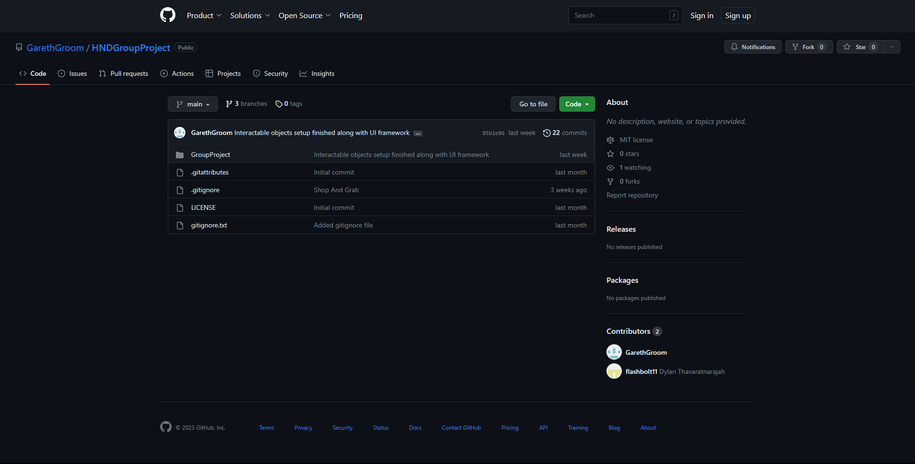This screenshot has width=915, height=464.
Task: Open the green Code dropdown
Action: click(577, 104)
